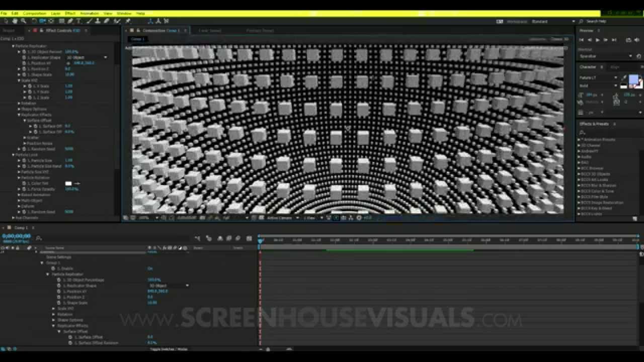Image resolution: width=644 pixels, height=362 pixels.
Task: Expand Aux Channels group in Effect Controls
Action: point(14,218)
